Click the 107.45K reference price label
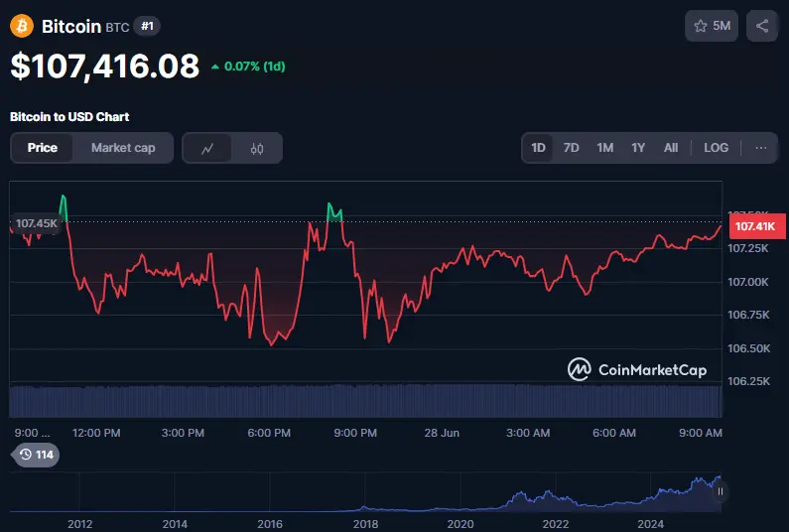Viewport: 789px width, 532px height. coord(35,223)
